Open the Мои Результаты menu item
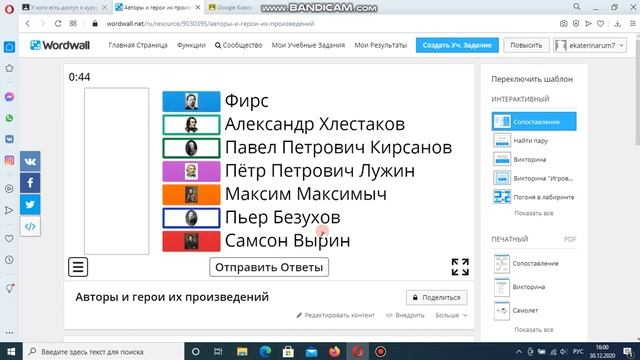640x360 pixels. click(380, 45)
